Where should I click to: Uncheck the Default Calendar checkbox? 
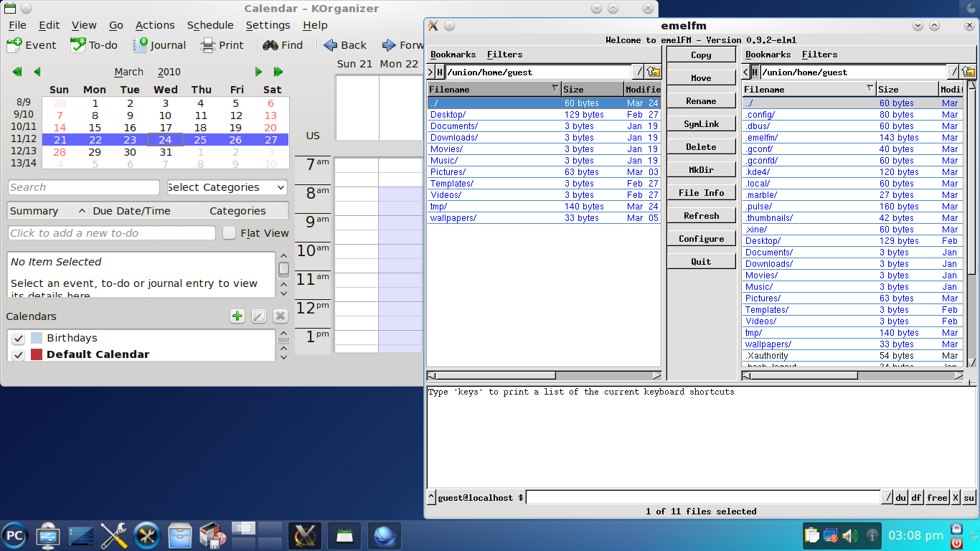point(19,355)
